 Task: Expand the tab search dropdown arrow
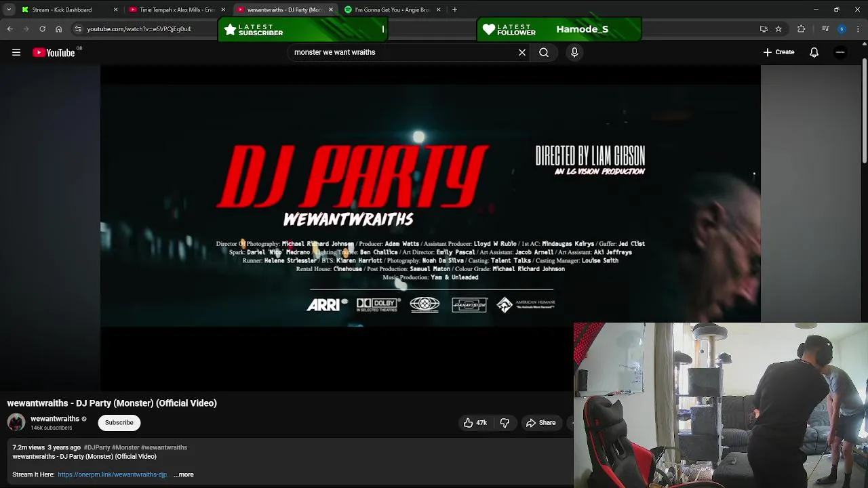click(x=9, y=9)
